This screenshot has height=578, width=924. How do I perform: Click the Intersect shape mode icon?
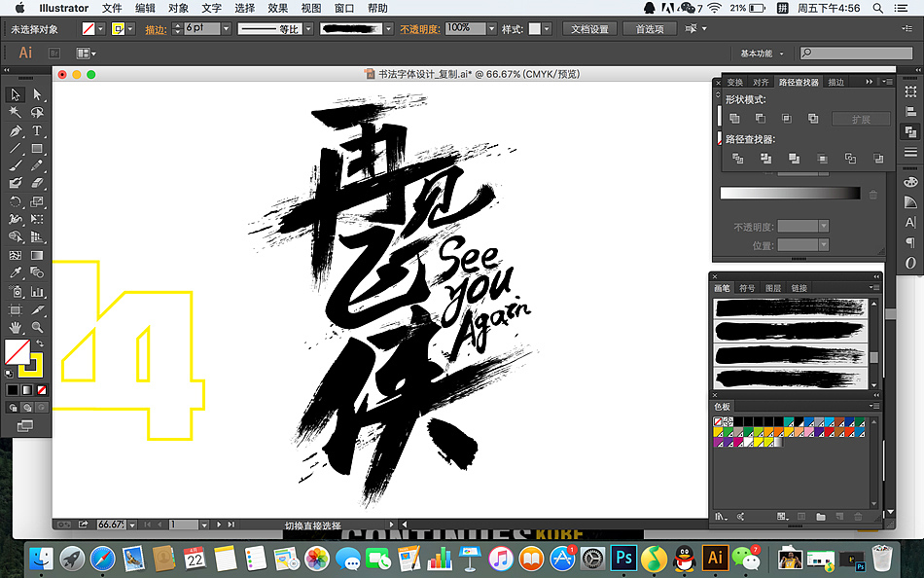pos(787,119)
